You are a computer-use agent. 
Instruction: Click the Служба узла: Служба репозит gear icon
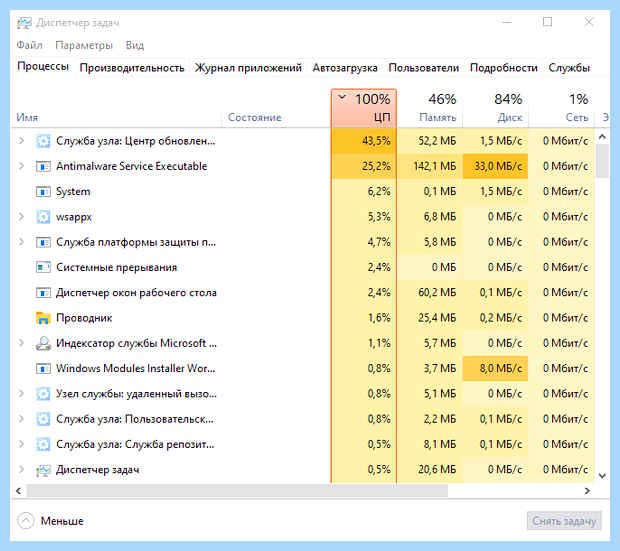click(43, 445)
